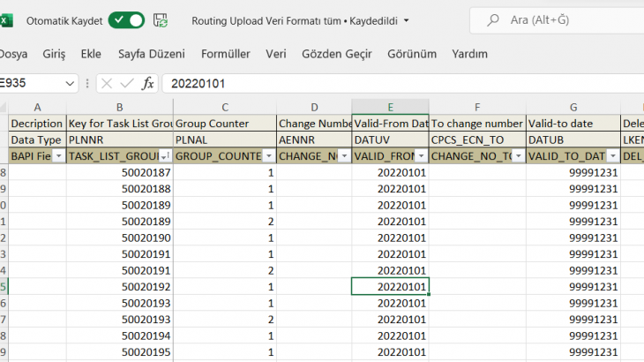644x362 pixels.
Task: Click the confirm checkmark formula icon
Action: tap(127, 83)
